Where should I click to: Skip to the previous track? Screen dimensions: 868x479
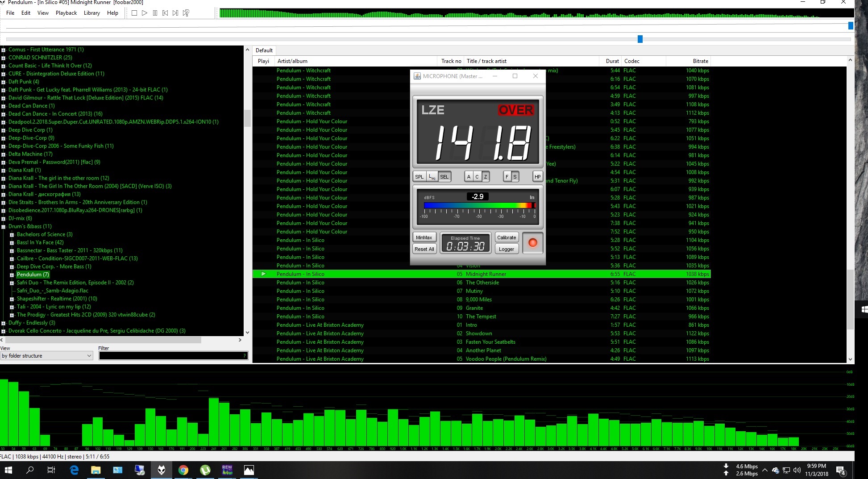pyautogui.click(x=165, y=13)
